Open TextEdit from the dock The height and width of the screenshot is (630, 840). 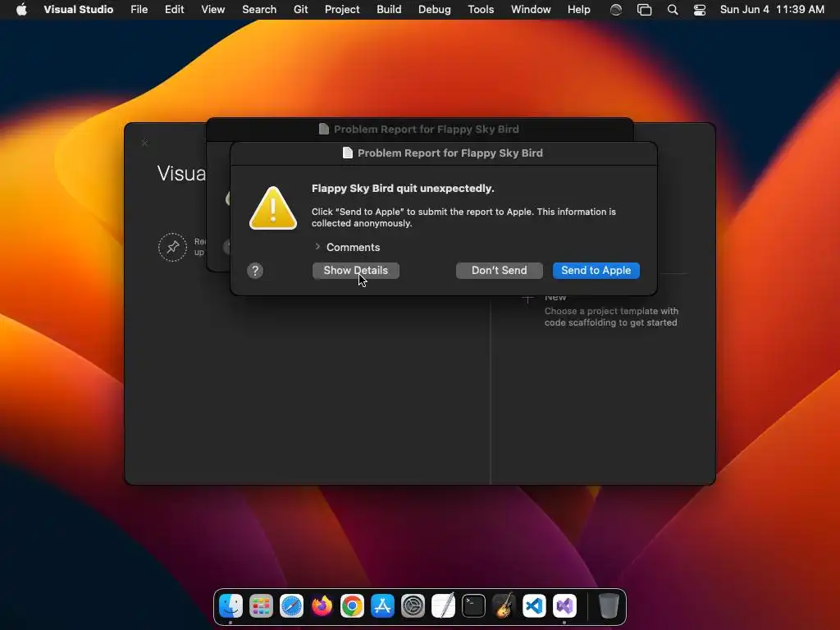tap(443, 606)
